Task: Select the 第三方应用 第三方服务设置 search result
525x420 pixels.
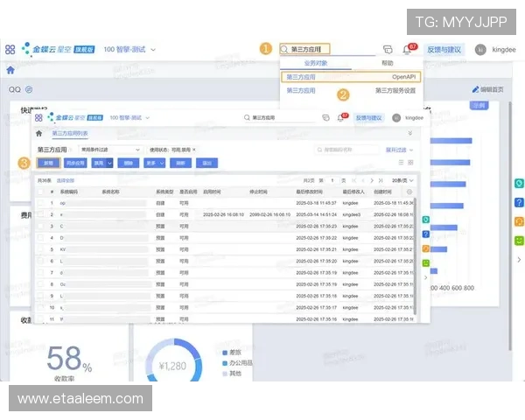Action: [x=351, y=90]
